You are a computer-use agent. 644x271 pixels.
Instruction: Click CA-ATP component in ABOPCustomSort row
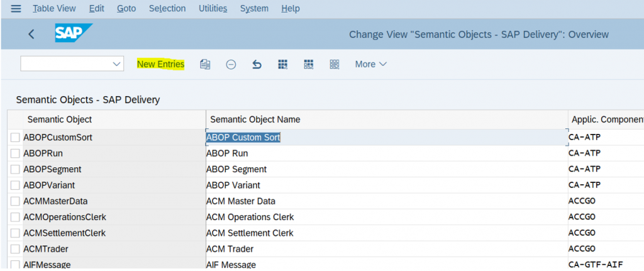coord(606,138)
